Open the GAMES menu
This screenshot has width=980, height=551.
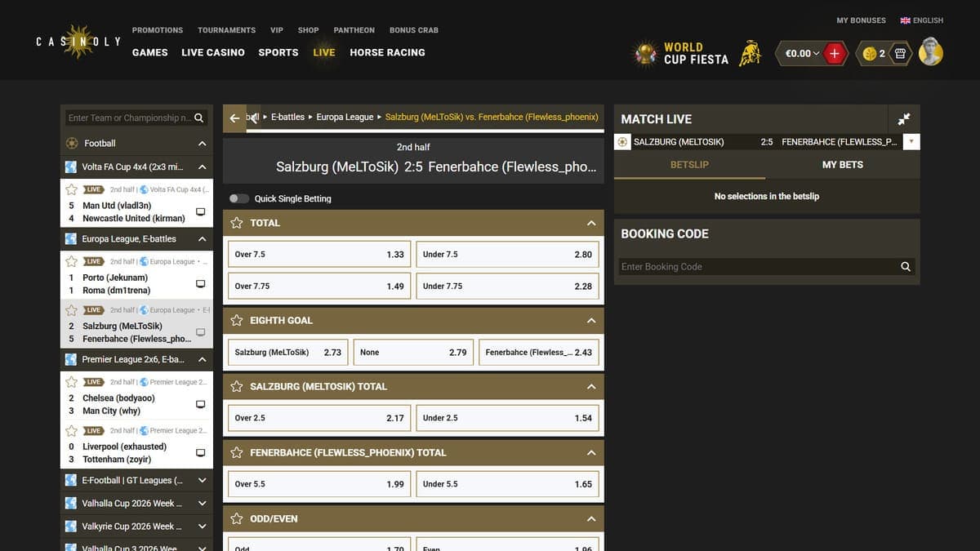pyautogui.click(x=150, y=52)
